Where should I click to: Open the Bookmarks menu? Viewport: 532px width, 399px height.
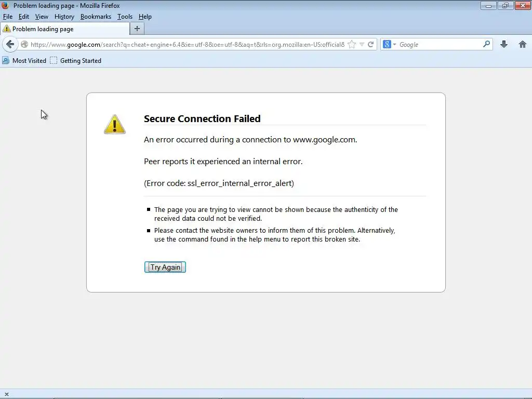pyautogui.click(x=96, y=17)
